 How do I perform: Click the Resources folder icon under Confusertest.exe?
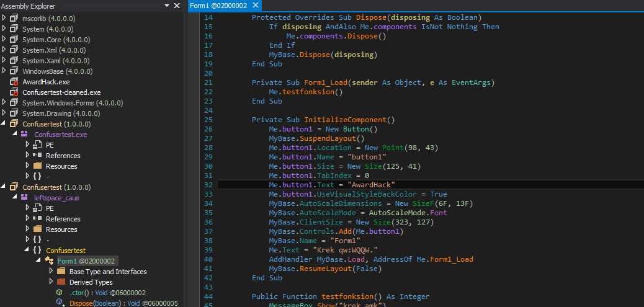[37, 166]
